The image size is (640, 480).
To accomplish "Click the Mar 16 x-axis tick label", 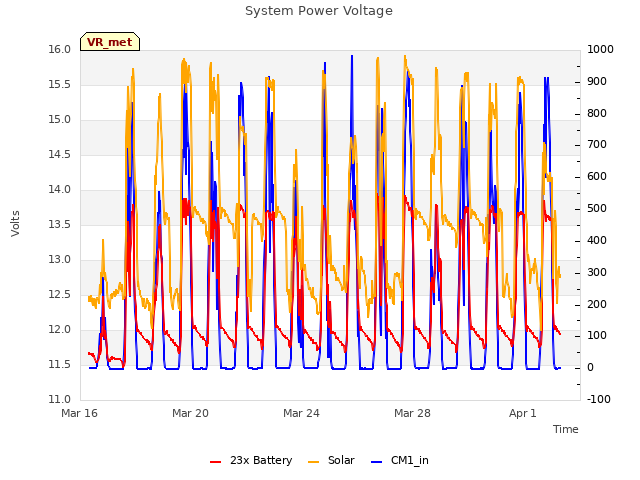I will (80, 413).
